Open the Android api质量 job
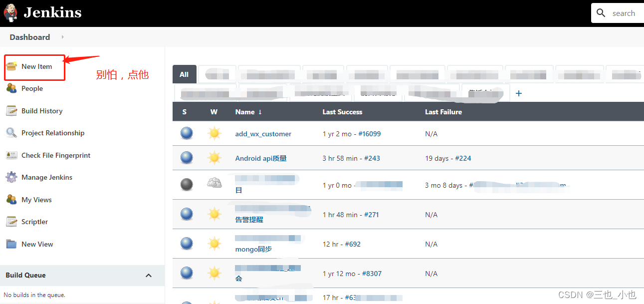Screen dimensions: 644x304 click(x=261, y=158)
